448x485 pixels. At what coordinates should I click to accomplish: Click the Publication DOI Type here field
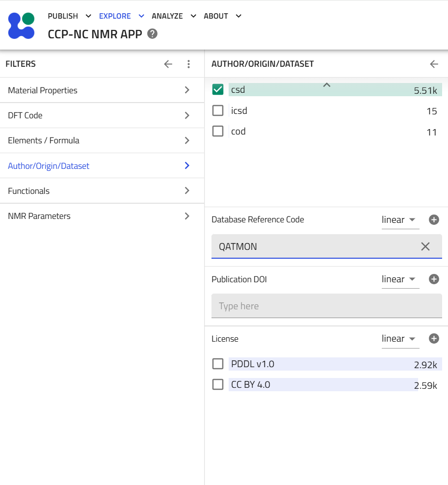pyautogui.click(x=327, y=306)
